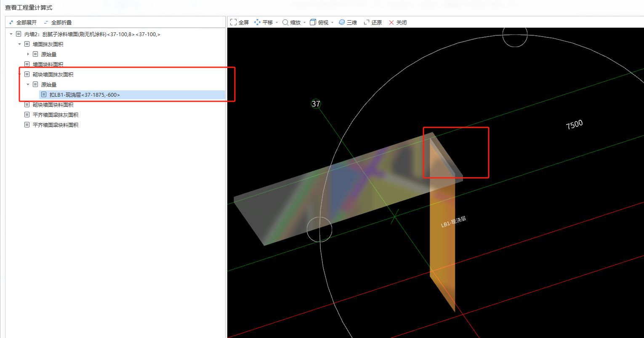This screenshot has height=338, width=644.
Task: Click the LB1-现浇层 label in the viewport
Action: click(x=453, y=222)
